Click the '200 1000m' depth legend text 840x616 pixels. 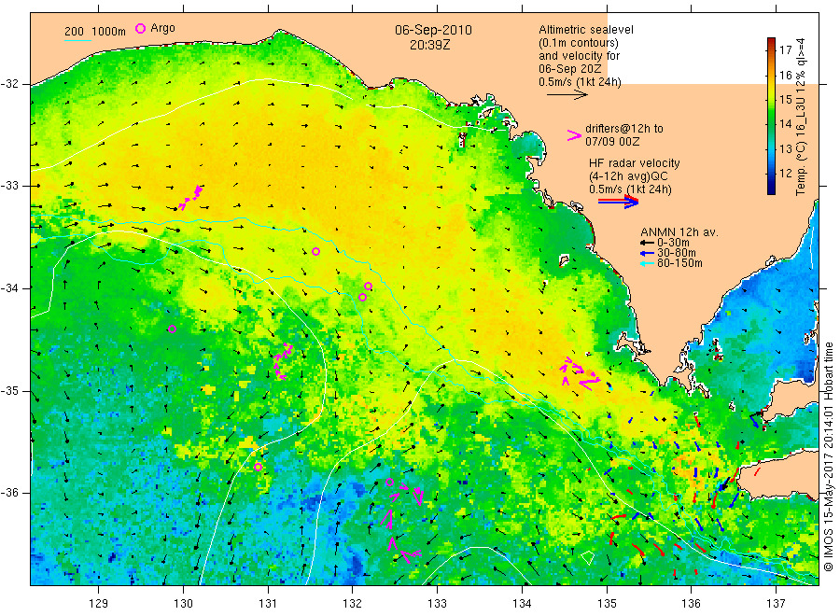tap(95, 32)
